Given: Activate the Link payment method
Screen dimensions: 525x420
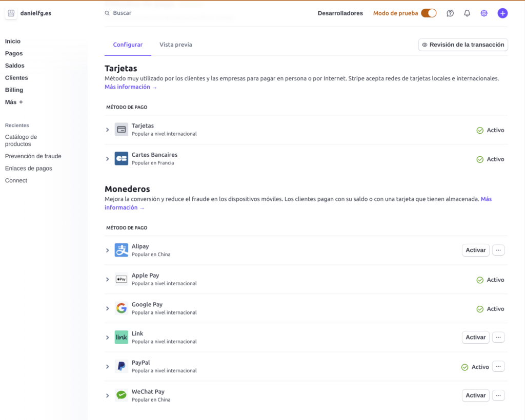Looking at the screenshot, I should (x=475, y=338).
